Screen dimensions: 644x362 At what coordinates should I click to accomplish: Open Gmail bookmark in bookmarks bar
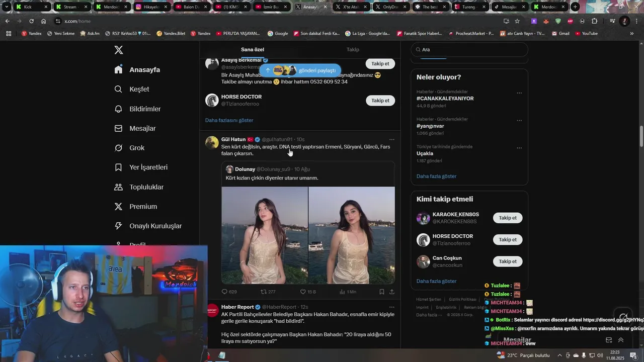(x=561, y=34)
